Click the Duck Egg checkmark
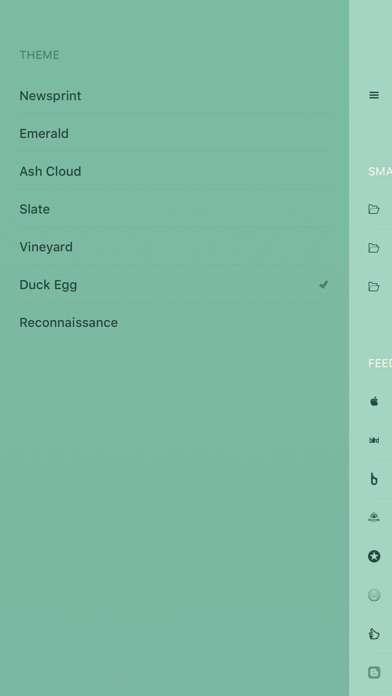This screenshot has width=392, height=696. tap(324, 285)
